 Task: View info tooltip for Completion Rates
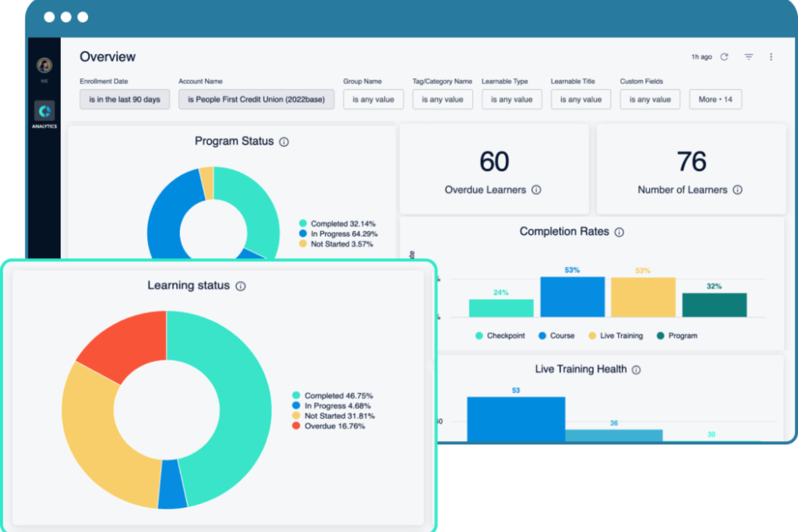(x=620, y=232)
